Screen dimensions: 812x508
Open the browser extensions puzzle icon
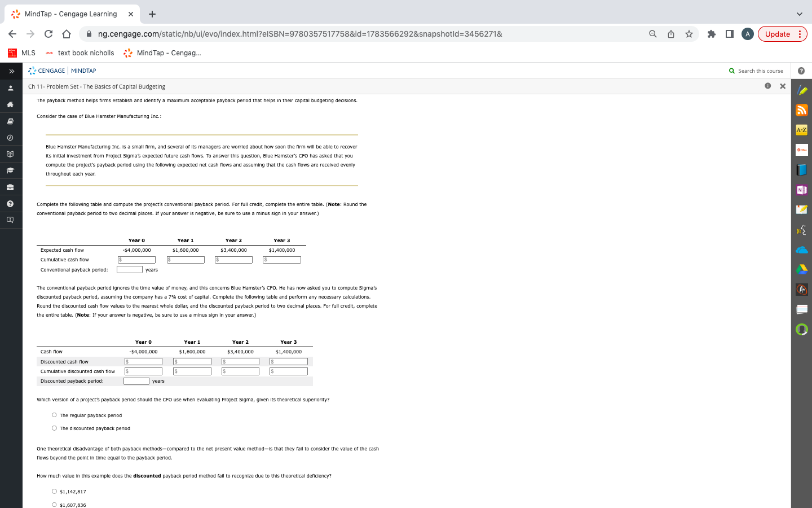coord(712,34)
